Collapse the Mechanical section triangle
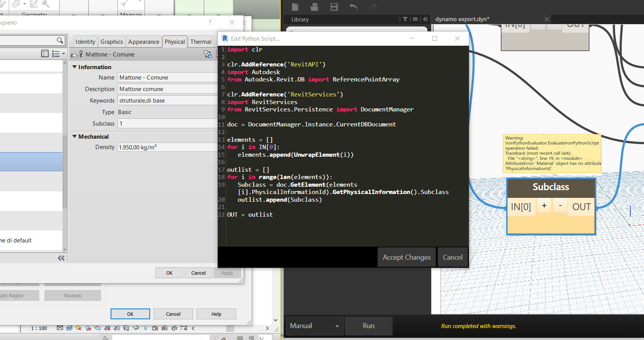644x340 pixels. pos(74,136)
